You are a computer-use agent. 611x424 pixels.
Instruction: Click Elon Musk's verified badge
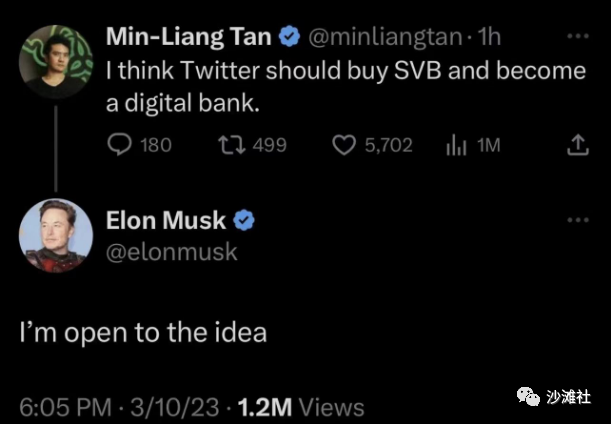point(243,220)
